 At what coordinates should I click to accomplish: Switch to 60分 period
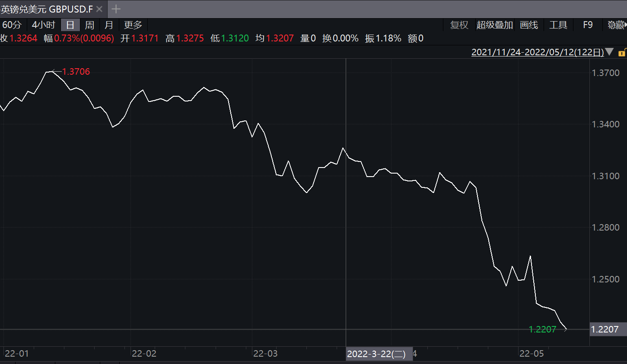12,25
